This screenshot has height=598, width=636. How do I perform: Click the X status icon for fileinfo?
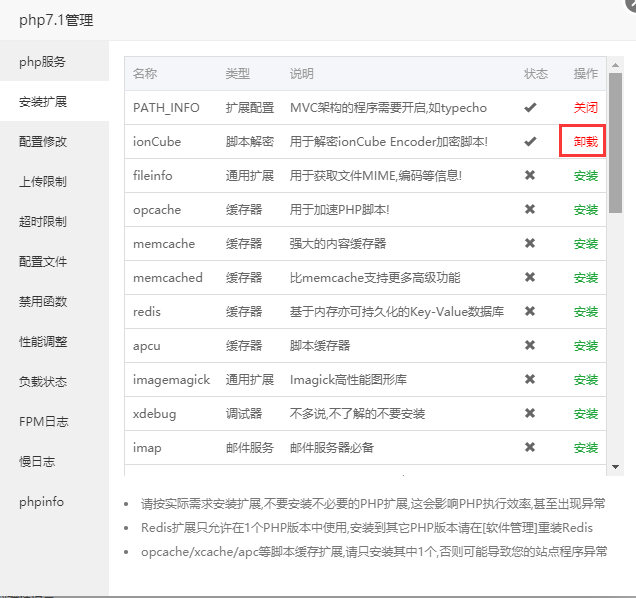click(x=530, y=175)
